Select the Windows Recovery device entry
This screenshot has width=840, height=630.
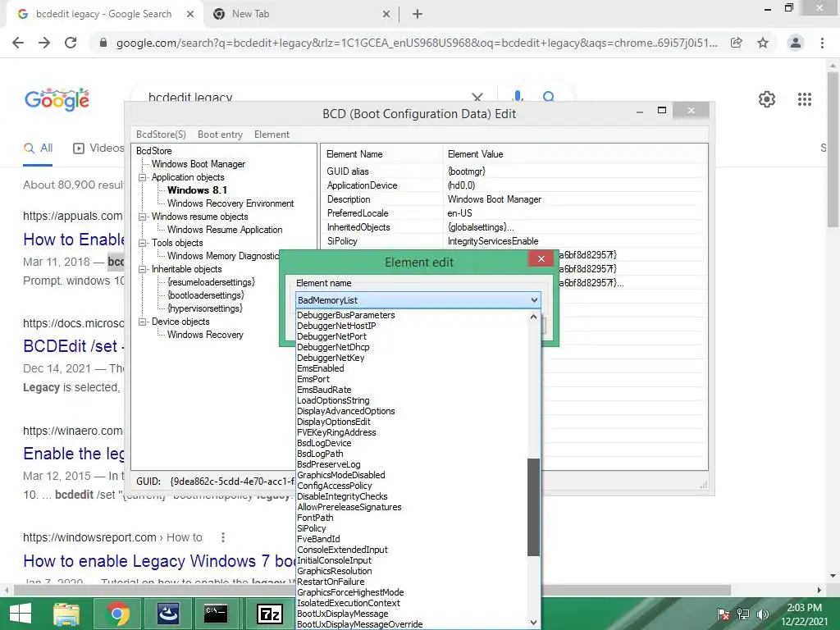[205, 335]
